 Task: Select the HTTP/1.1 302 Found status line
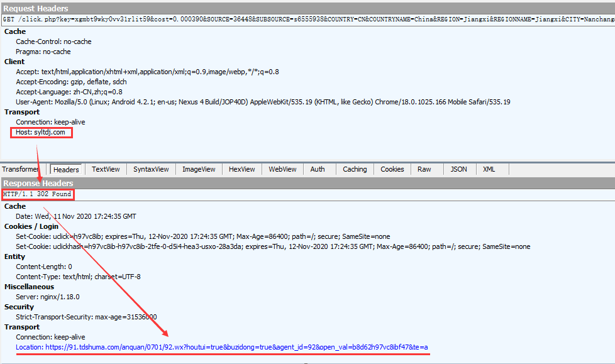tap(37, 194)
